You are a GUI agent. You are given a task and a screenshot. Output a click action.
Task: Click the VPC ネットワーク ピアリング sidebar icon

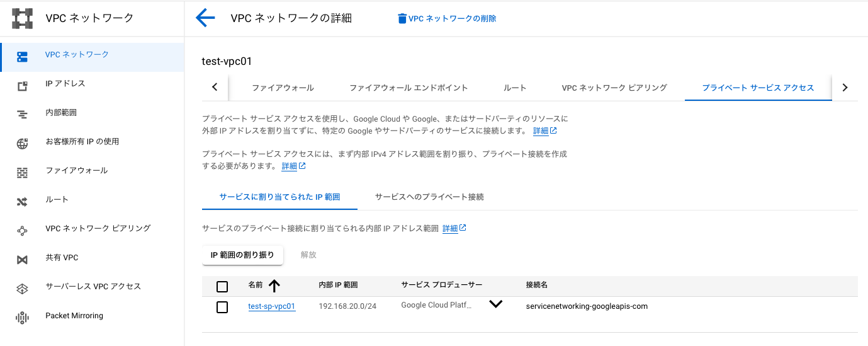click(x=22, y=231)
